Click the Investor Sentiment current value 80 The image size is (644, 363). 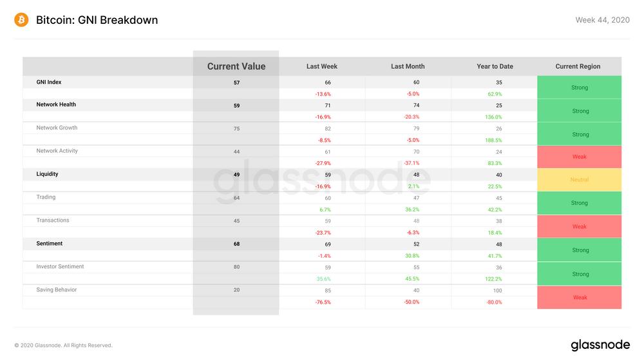click(236, 267)
